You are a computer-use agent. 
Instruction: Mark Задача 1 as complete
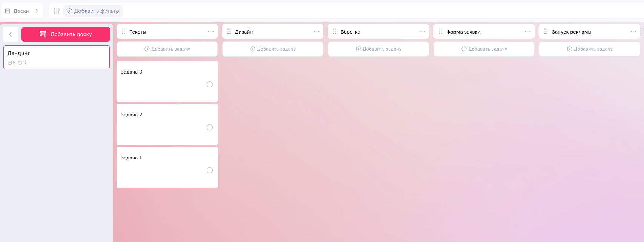click(x=210, y=170)
